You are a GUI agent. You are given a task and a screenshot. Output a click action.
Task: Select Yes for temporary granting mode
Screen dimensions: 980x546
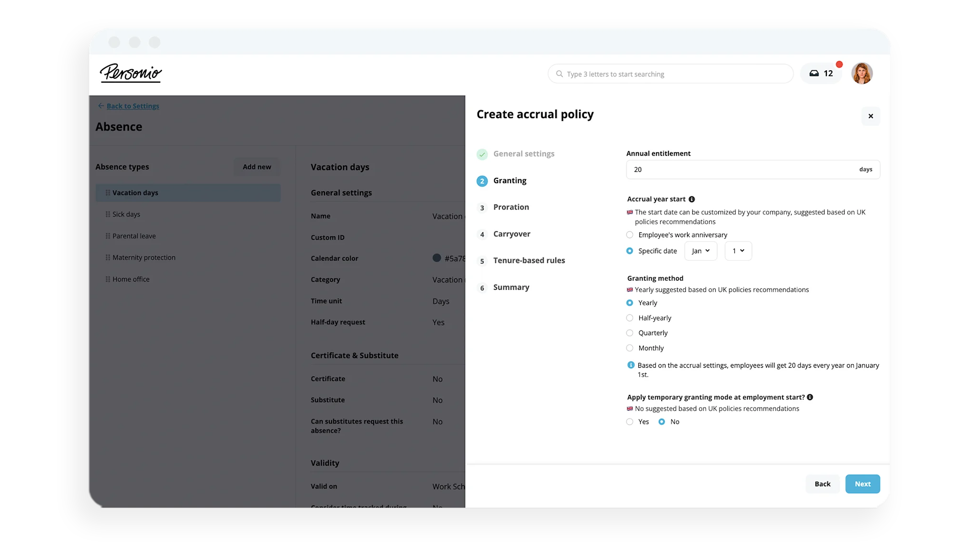(x=630, y=422)
